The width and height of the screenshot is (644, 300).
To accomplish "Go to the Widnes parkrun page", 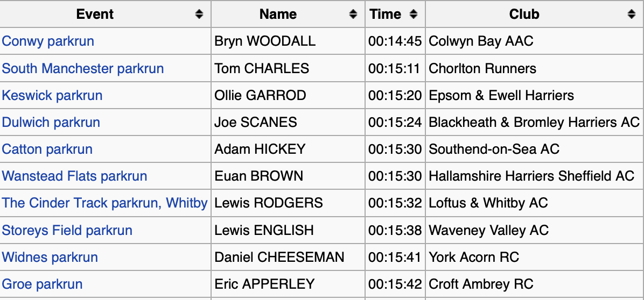I will (x=50, y=257).
